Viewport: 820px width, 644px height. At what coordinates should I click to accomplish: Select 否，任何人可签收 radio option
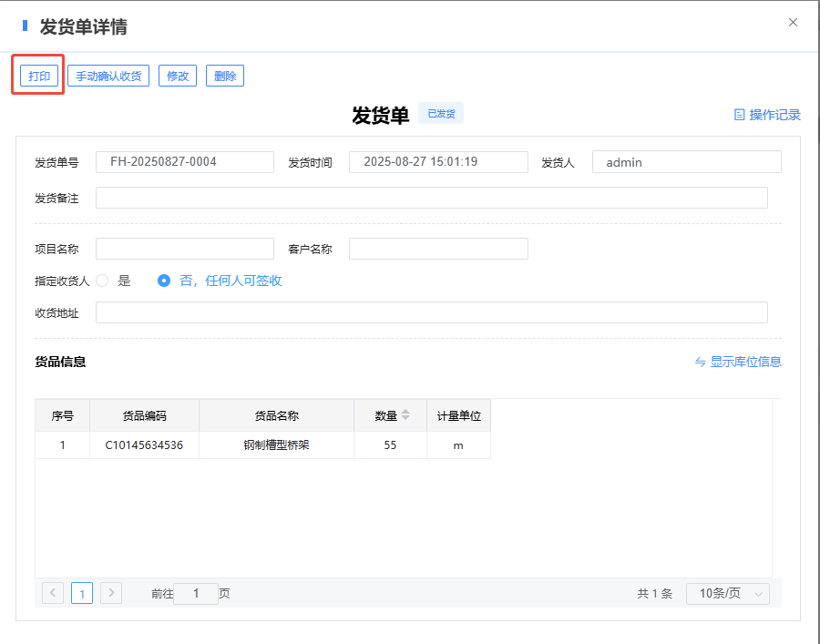tap(164, 281)
